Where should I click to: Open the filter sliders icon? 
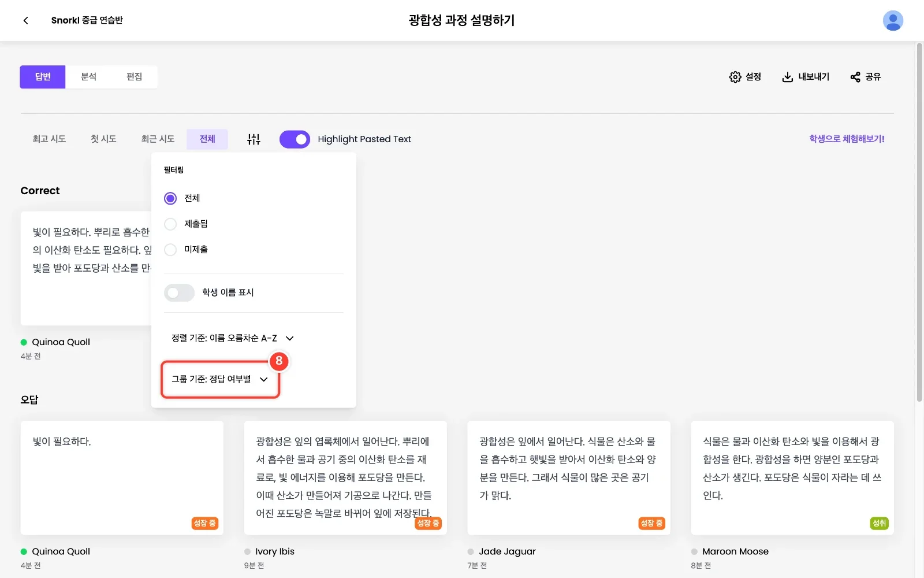coord(254,139)
